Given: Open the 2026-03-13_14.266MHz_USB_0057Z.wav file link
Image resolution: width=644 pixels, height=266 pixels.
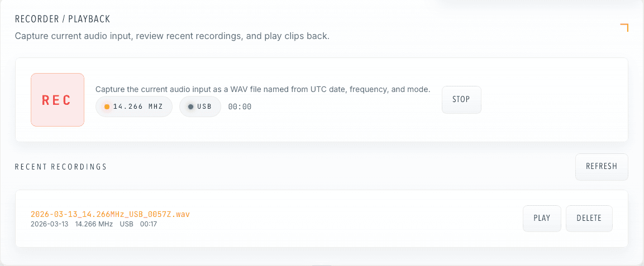Looking at the screenshot, I should pyautogui.click(x=110, y=214).
